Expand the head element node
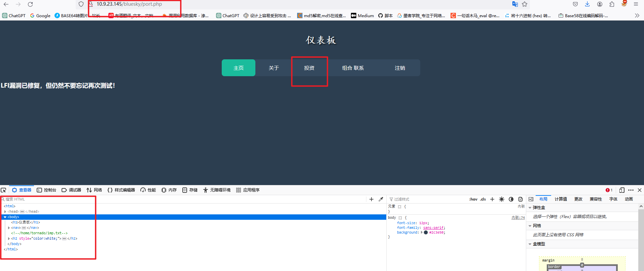 [5, 212]
